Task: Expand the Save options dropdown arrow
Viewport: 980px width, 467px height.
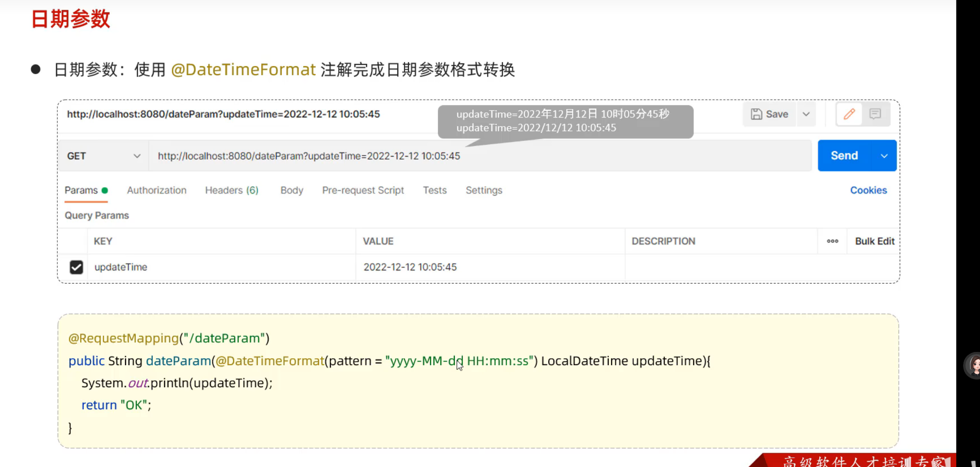Action: (806, 114)
